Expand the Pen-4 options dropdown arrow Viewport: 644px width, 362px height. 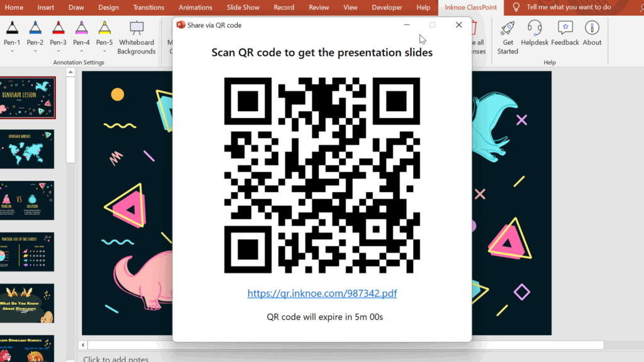click(x=81, y=52)
